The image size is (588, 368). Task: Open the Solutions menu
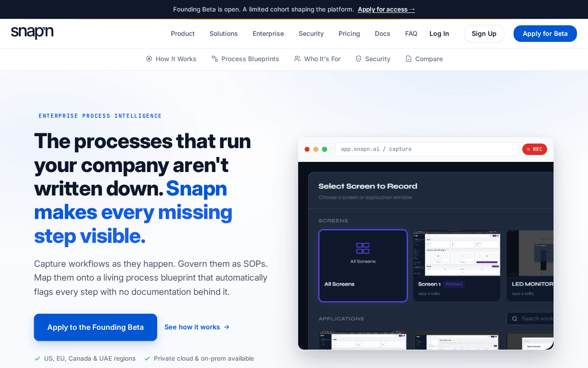tap(224, 34)
